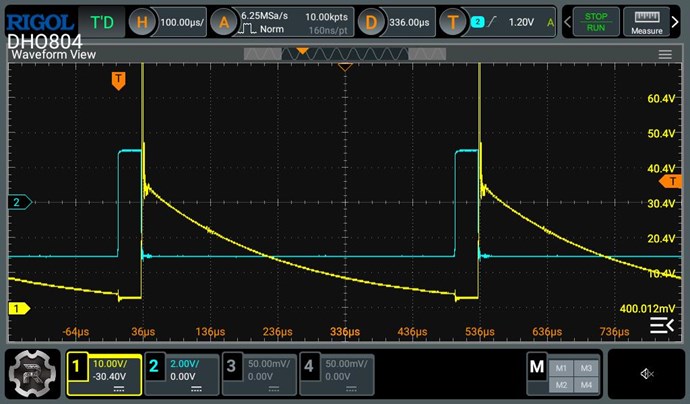The width and height of the screenshot is (690, 404).
Task: Open channel 1 10.00V/ scale settings
Action: click(x=110, y=364)
